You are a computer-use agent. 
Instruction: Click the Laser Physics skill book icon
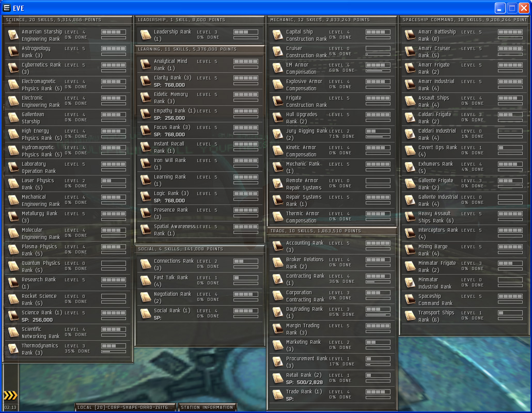pos(13,183)
